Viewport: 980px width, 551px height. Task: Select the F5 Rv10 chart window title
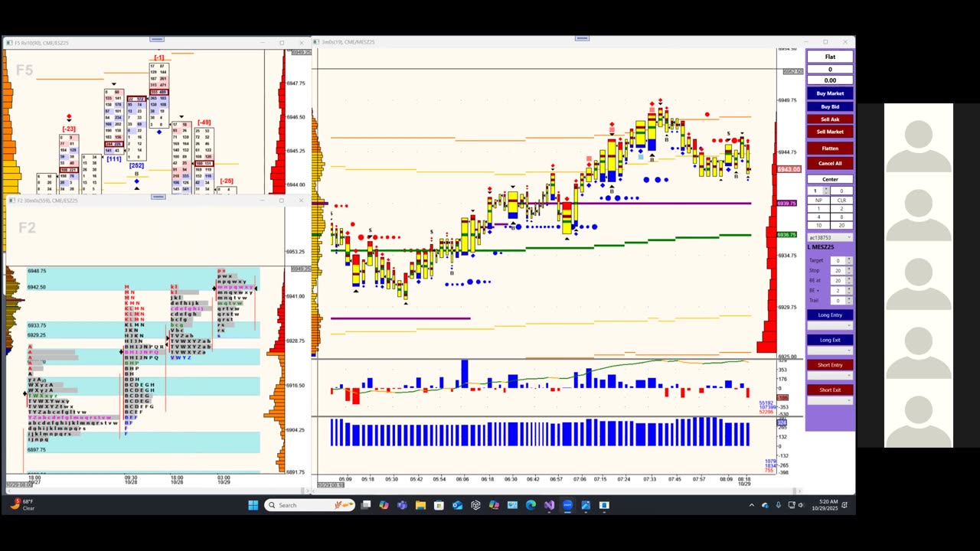(x=41, y=43)
